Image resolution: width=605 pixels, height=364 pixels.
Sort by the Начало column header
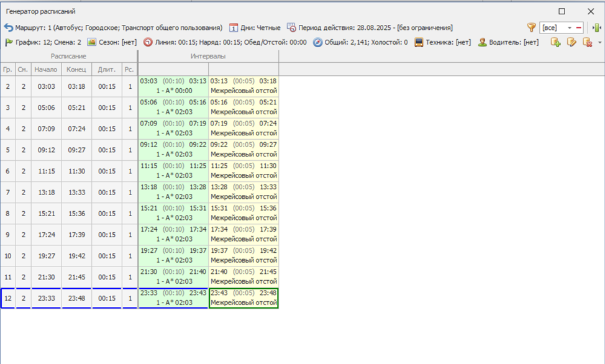pos(46,70)
